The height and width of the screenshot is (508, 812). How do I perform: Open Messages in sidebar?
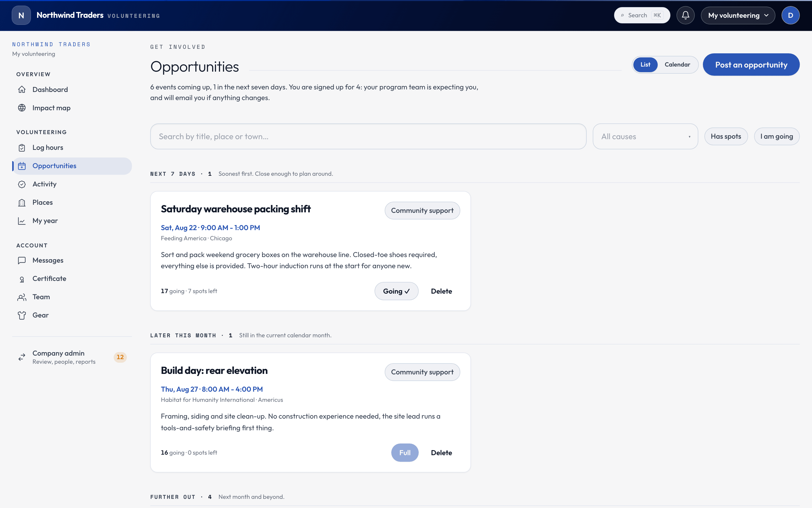72,260
